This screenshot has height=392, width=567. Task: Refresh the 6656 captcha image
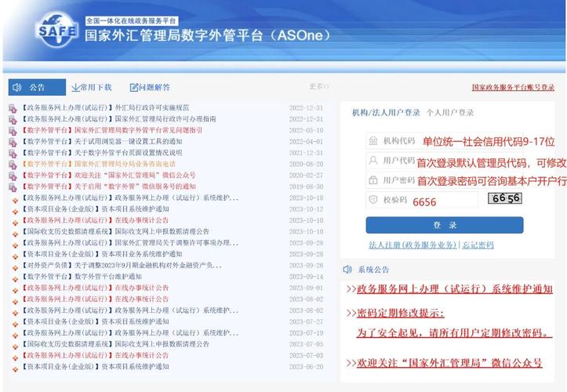point(505,198)
